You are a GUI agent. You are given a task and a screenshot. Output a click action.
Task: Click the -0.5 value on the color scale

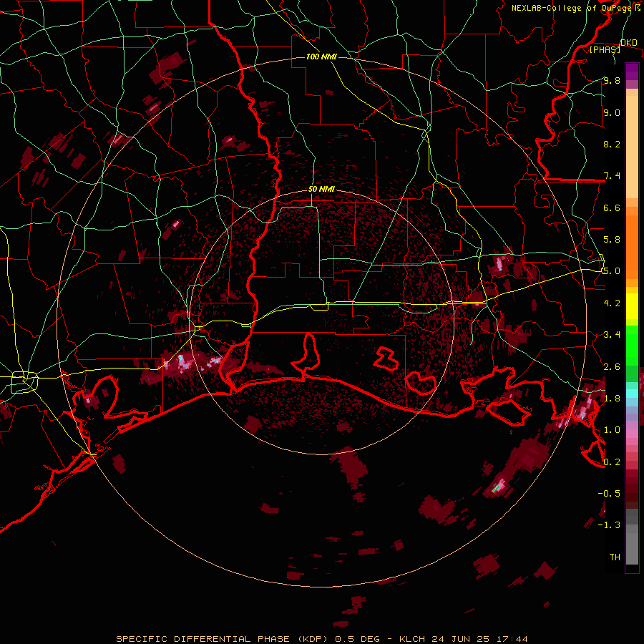tap(609, 494)
